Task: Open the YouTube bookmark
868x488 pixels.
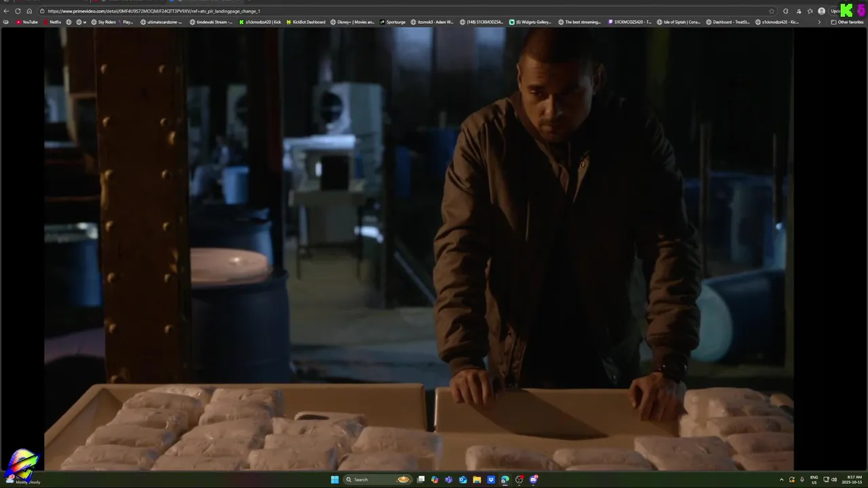Action: pos(26,22)
